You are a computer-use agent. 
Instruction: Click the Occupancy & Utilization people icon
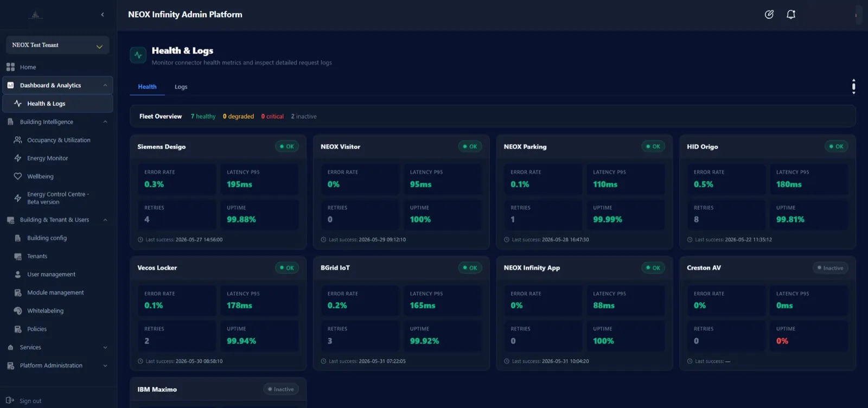click(18, 140)
